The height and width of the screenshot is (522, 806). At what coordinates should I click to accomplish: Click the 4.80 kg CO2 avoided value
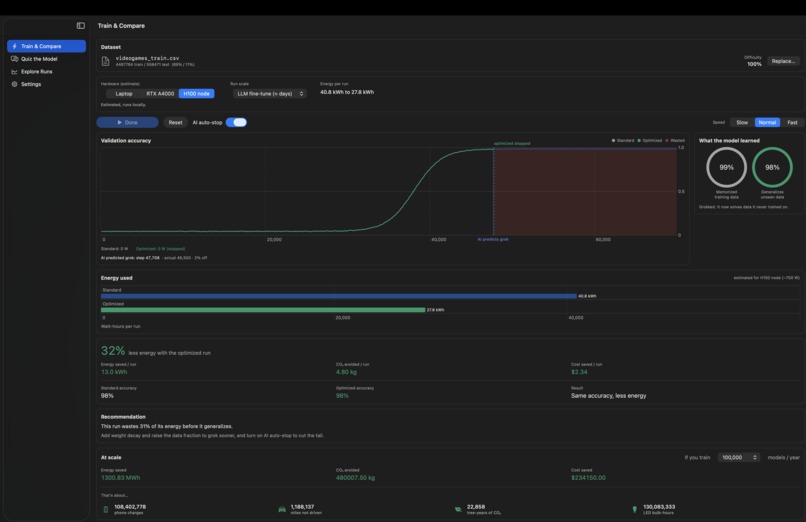pos(346,372)
